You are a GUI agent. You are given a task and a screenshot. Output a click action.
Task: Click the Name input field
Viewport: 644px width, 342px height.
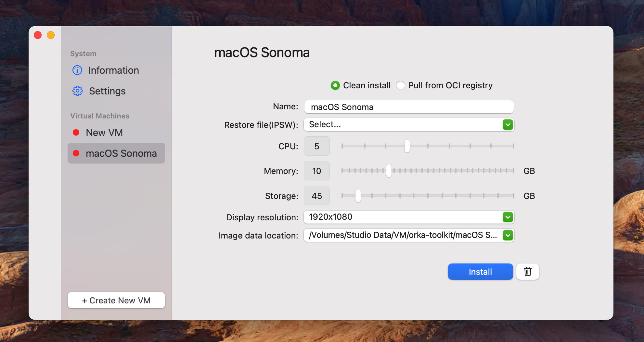tap(409, 107)
